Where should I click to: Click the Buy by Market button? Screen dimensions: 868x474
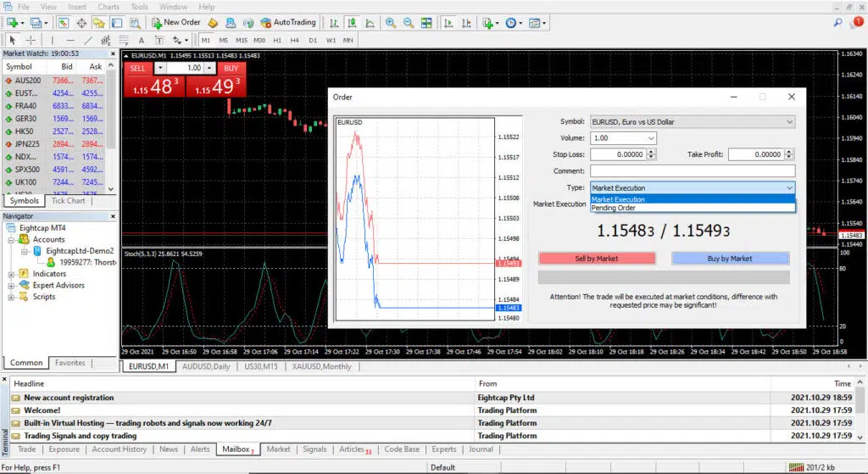(730, 259)
